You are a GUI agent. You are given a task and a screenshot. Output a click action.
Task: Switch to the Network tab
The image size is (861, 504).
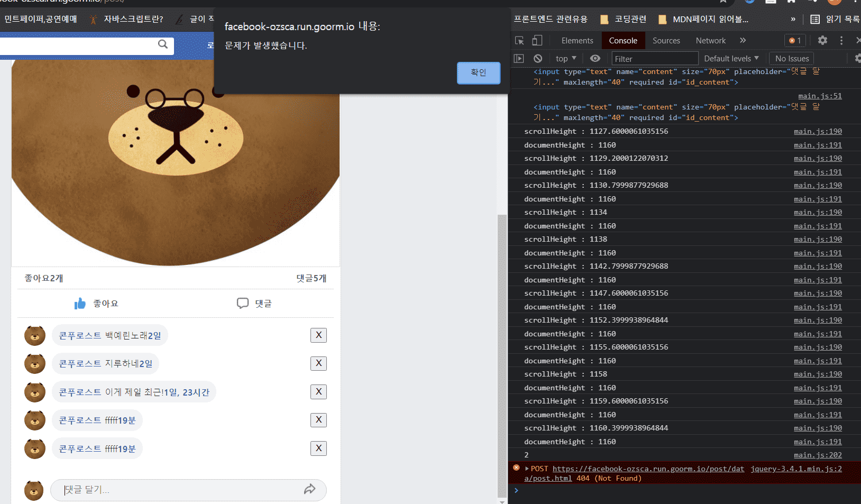(710, 41)
